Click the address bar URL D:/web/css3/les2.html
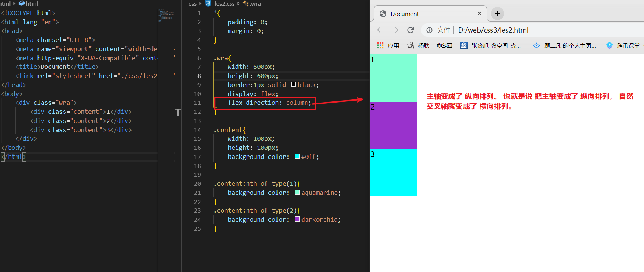The image size is (644, 272). coord(493,30)
